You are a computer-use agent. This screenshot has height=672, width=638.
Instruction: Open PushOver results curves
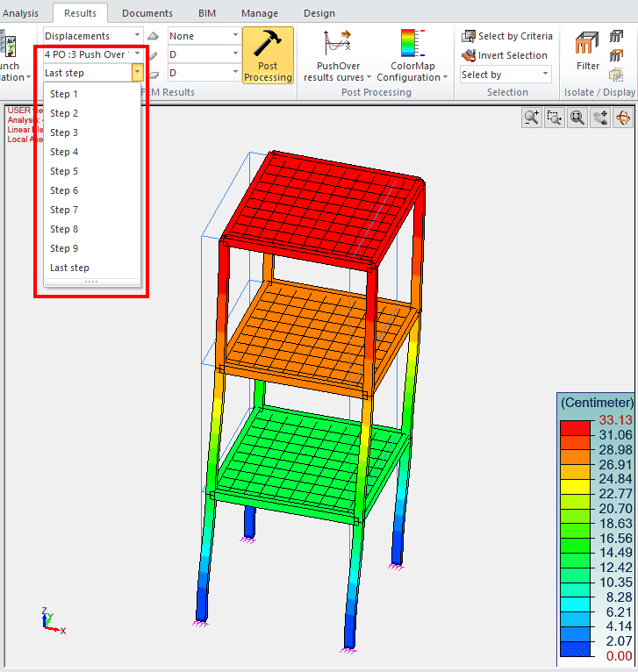tap(338, 54)
